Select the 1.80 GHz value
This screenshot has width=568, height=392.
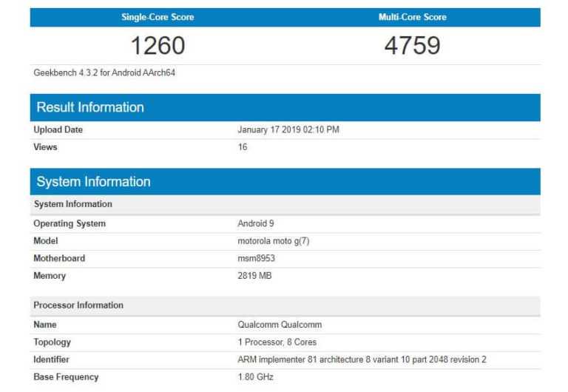[255, 377]
